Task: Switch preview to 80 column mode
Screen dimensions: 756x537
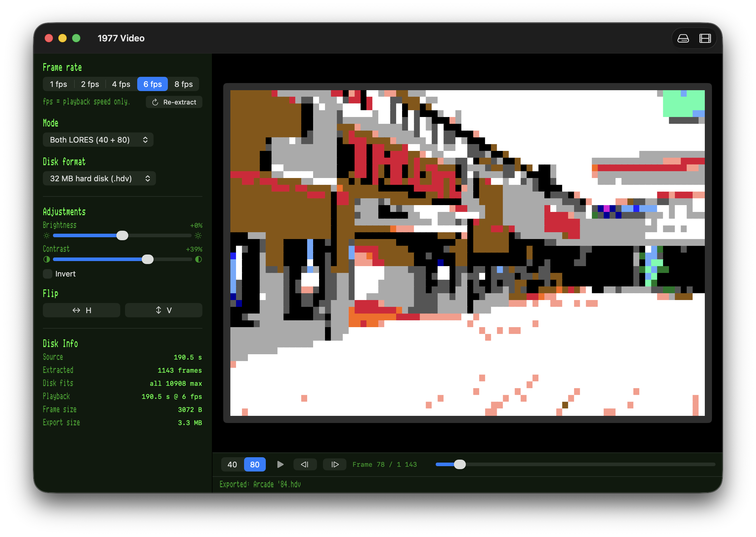Action: tap(254, 465)
